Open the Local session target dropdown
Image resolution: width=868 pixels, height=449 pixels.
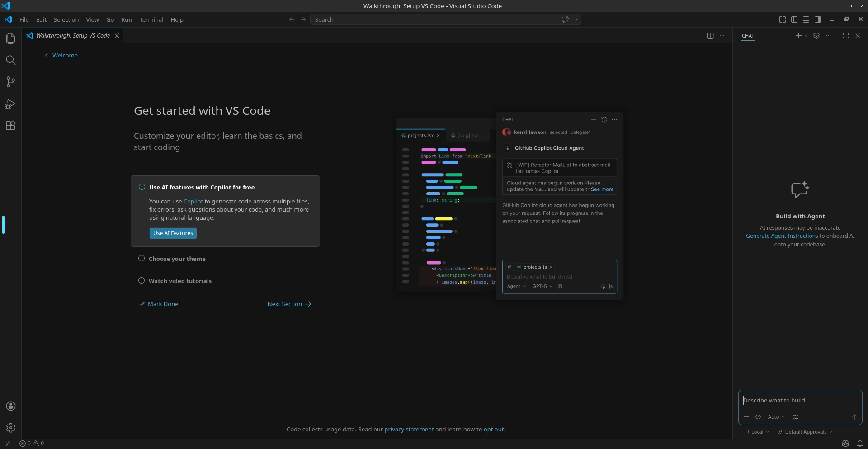757,432
